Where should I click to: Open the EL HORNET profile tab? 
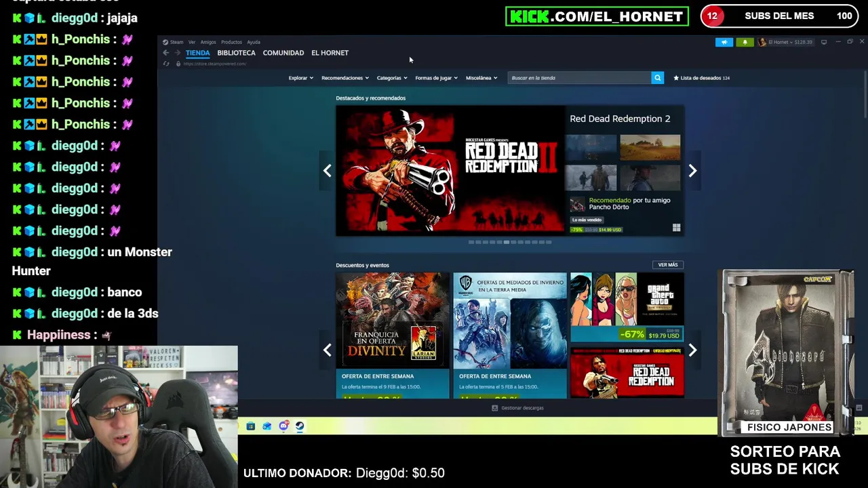coord(330,53)
